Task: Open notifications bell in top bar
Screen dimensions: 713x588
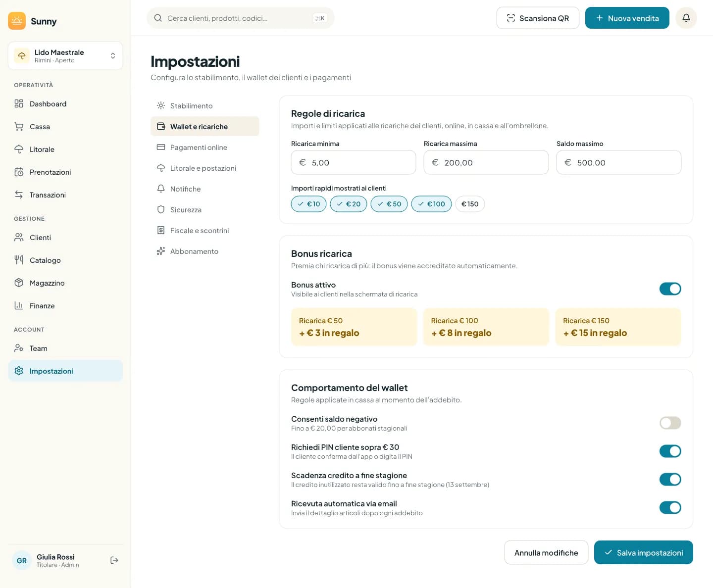Action: click(x=686, y=18)
